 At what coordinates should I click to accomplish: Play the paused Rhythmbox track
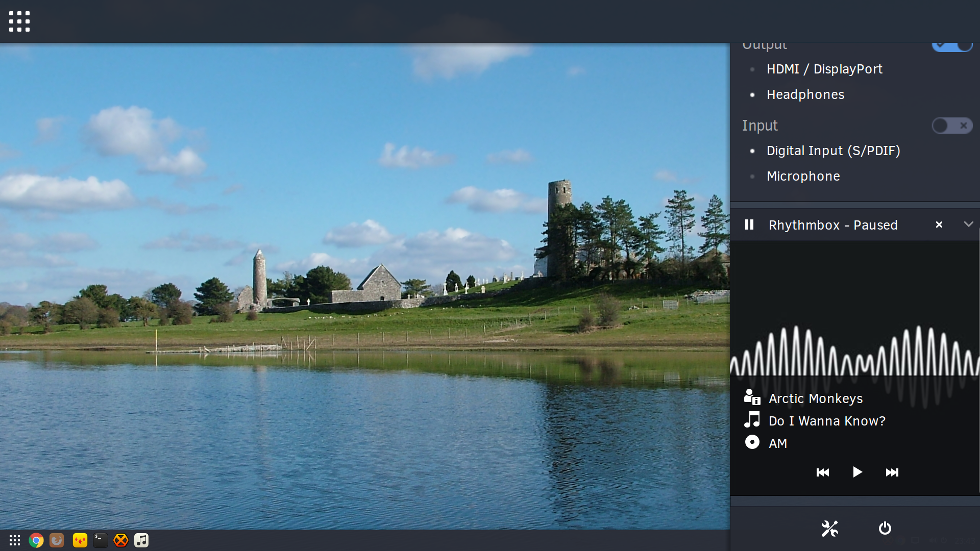click(x=857, y=472)
